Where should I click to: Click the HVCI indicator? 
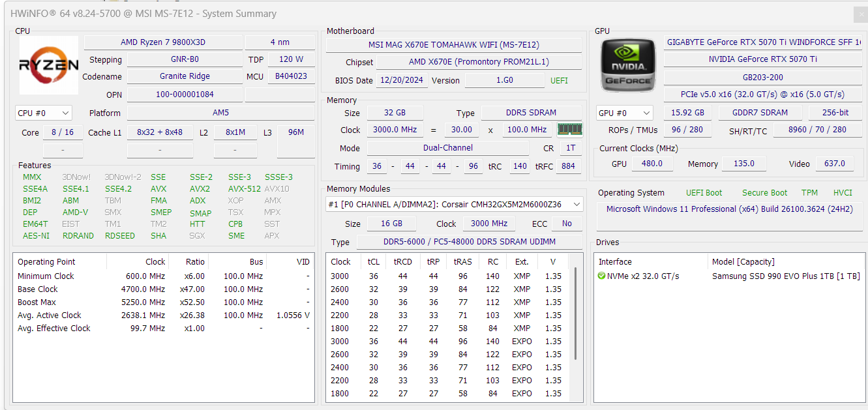click(x=843, y=193)
